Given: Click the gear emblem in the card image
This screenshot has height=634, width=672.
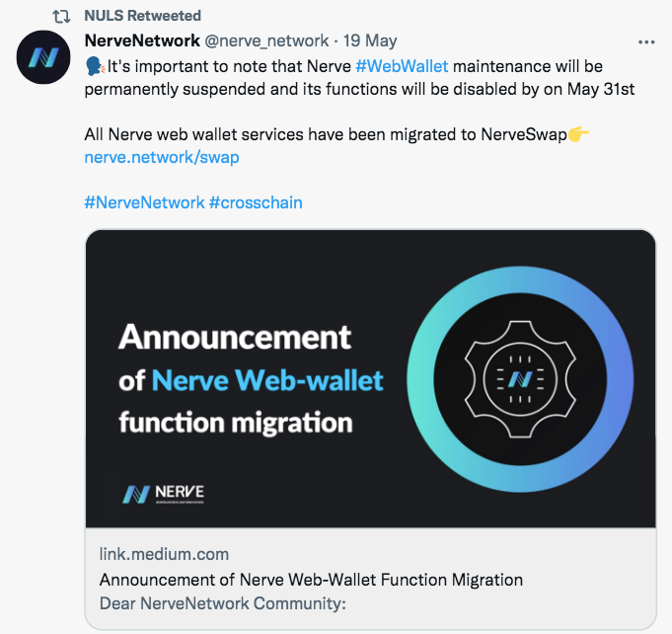Looking at the screenshot, I should pyautogui.click(x=520, y=379).
